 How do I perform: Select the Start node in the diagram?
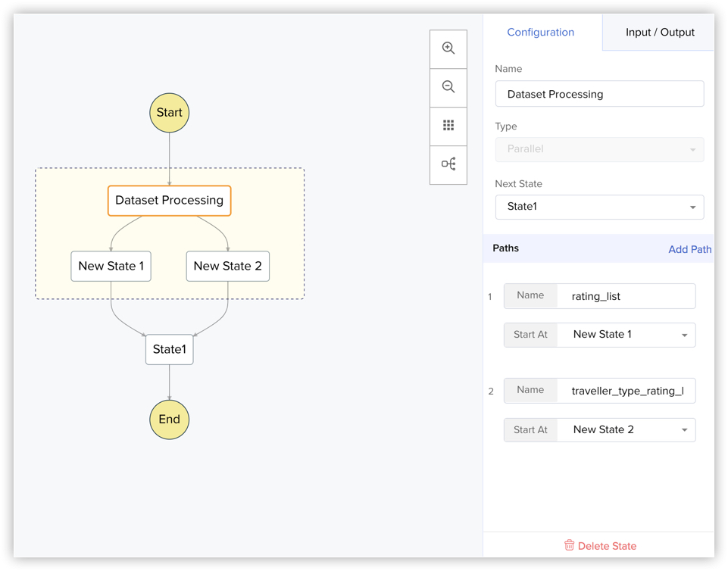pyautogui.click(x=169, y=113)
